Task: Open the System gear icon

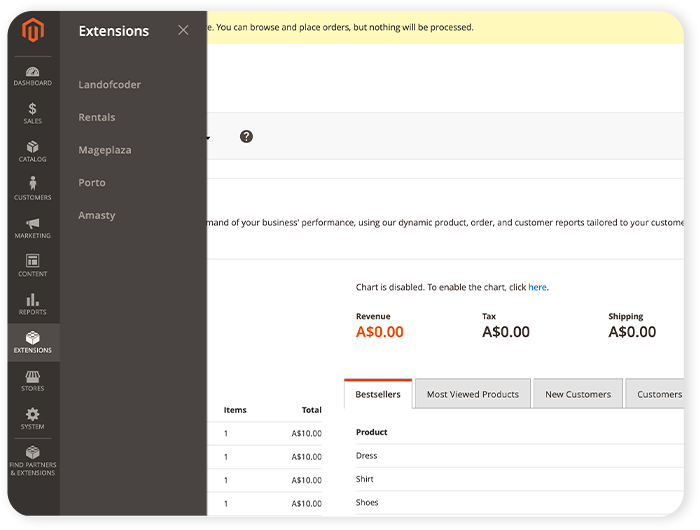Action: click(x=33, y=418)
